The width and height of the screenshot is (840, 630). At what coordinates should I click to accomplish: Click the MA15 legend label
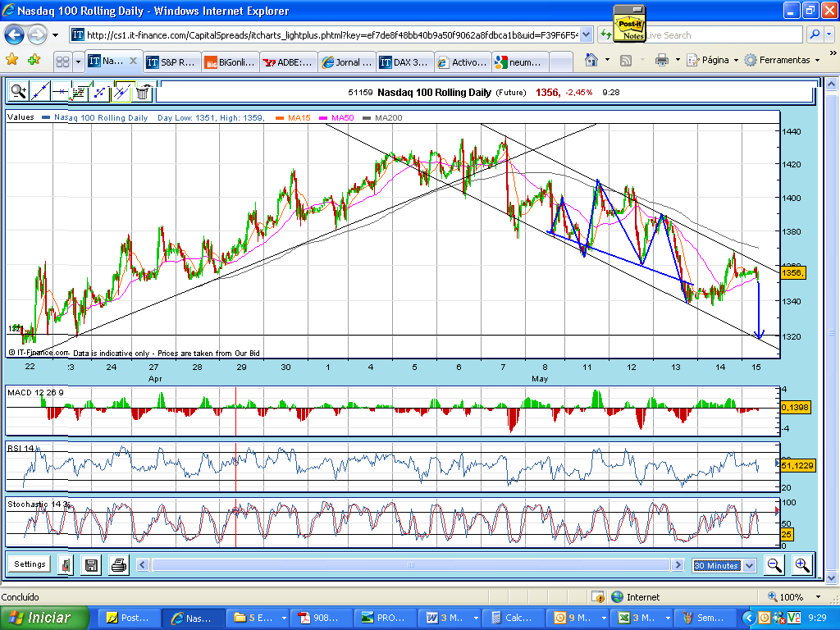click(x=299, y=118)
